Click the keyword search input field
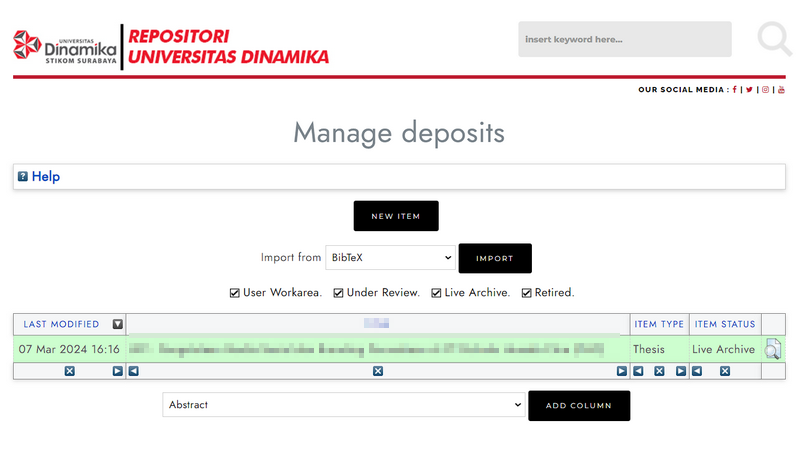The image size is (800, 450). pyautogui.click(x=624, y=39)
